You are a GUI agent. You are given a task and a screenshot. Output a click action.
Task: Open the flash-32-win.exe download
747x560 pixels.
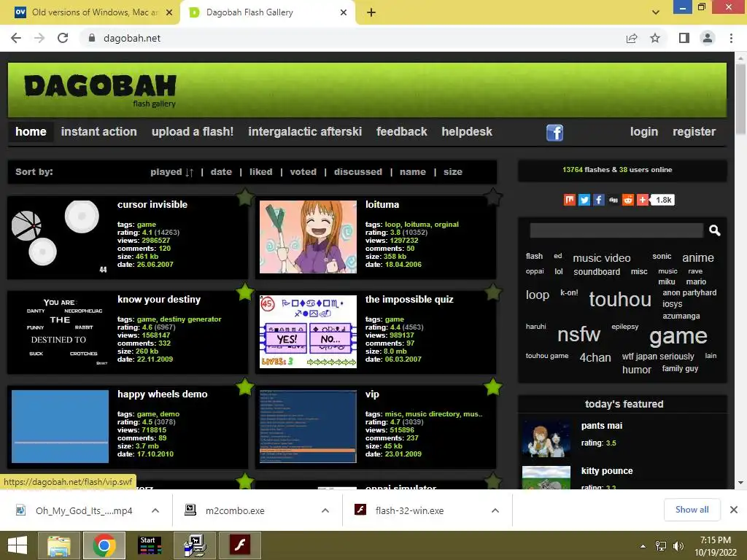409,510
